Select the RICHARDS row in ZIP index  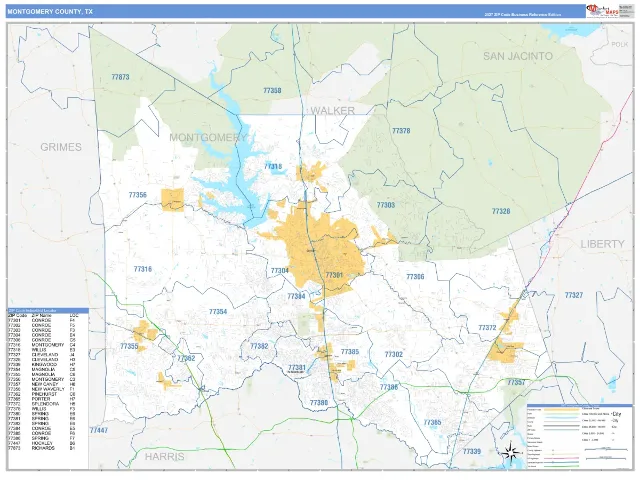click(43, 448)
